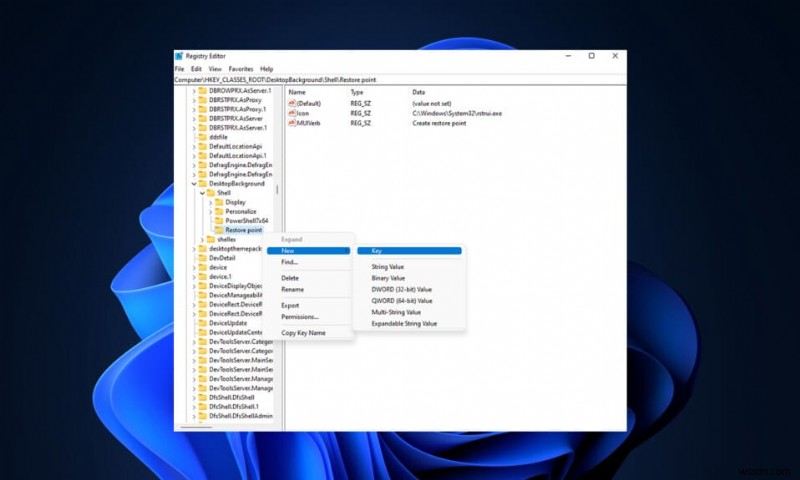Click the Restore point folder icon

tap(218, 230)
